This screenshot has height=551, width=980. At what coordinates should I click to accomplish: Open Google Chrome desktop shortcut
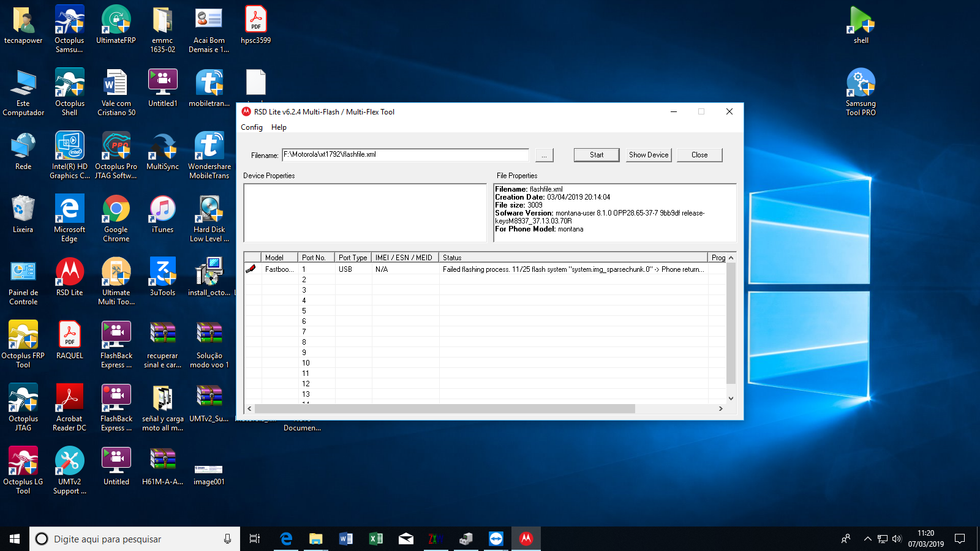116,218
